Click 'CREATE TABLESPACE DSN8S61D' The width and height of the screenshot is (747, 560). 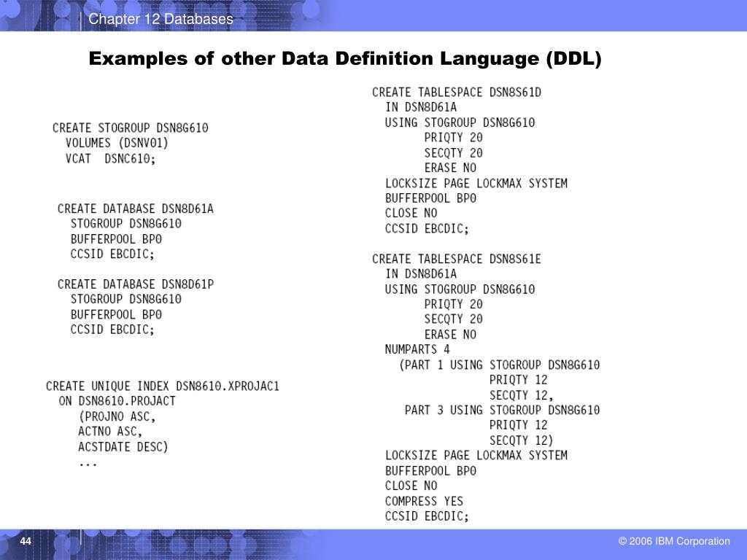(x=457, y=93)
